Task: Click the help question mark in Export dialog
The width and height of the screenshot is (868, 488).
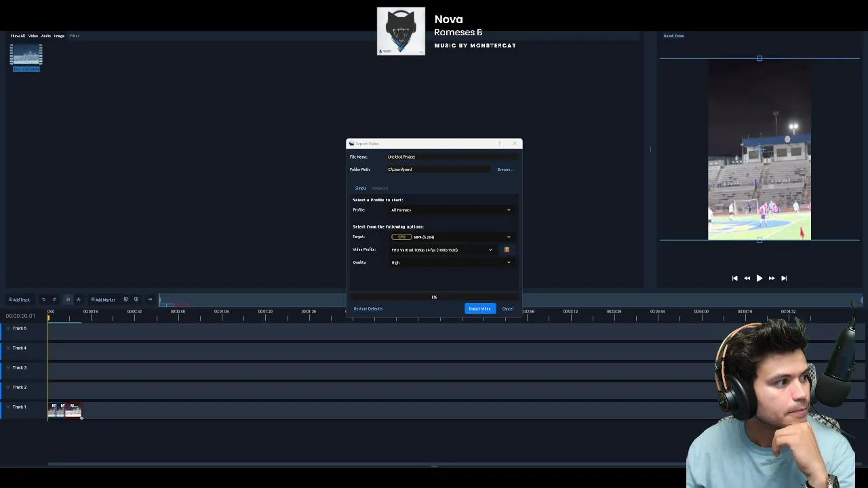Action: 500,143
